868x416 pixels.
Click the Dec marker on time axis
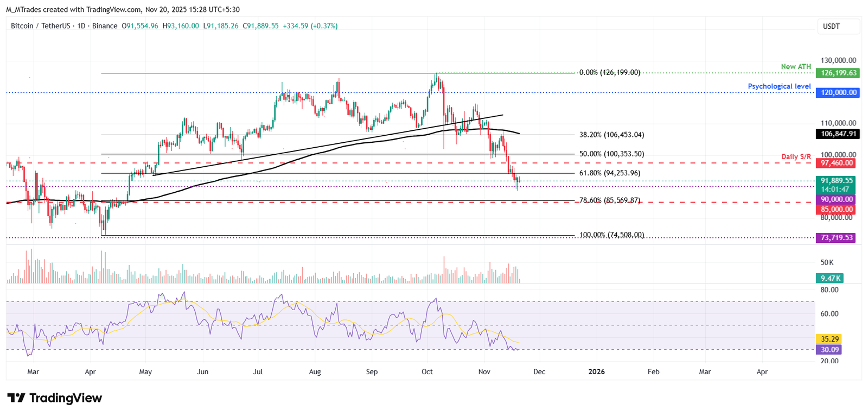(539, 372)
